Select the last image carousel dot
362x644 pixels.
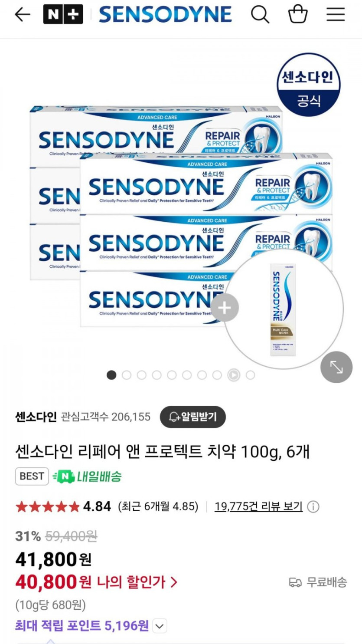[250, 375]
